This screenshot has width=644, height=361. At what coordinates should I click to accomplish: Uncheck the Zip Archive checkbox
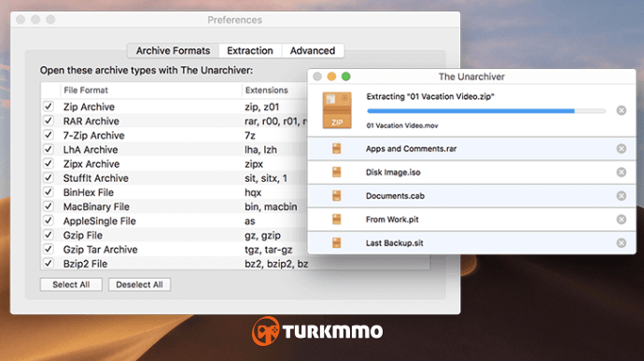[49, 106]
